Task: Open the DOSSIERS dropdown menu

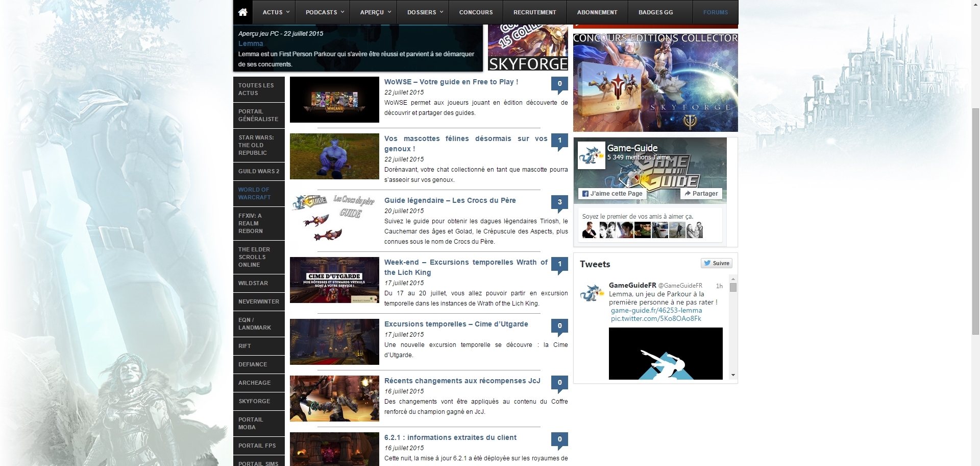Action: tap(425, 12)
